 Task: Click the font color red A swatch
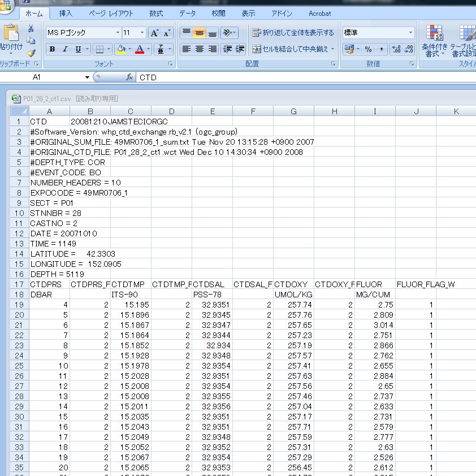pos(140,49)
